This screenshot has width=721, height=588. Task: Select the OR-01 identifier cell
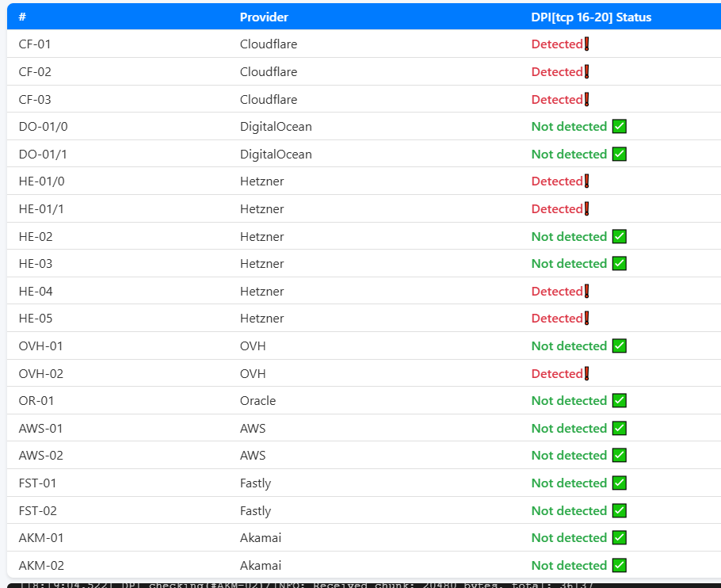36,400
